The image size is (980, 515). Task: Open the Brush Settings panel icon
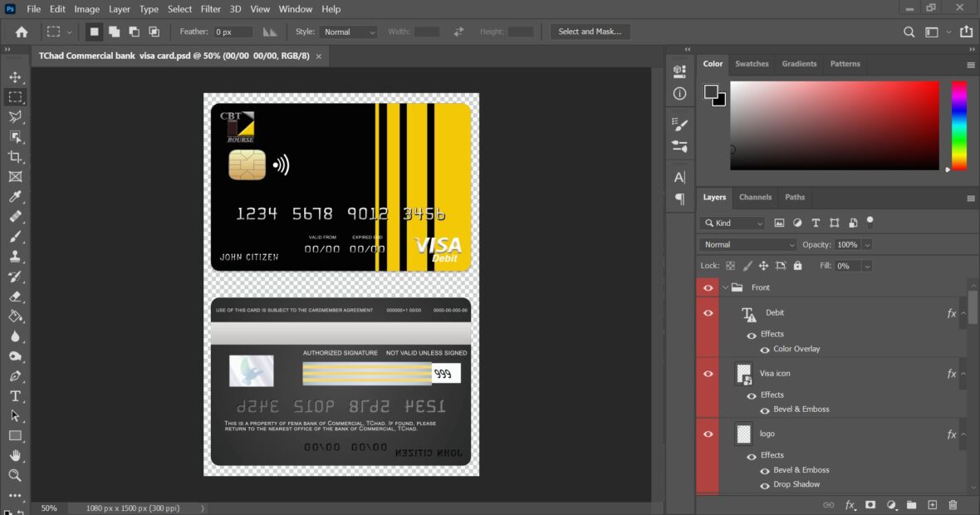(x=679, y=125)
